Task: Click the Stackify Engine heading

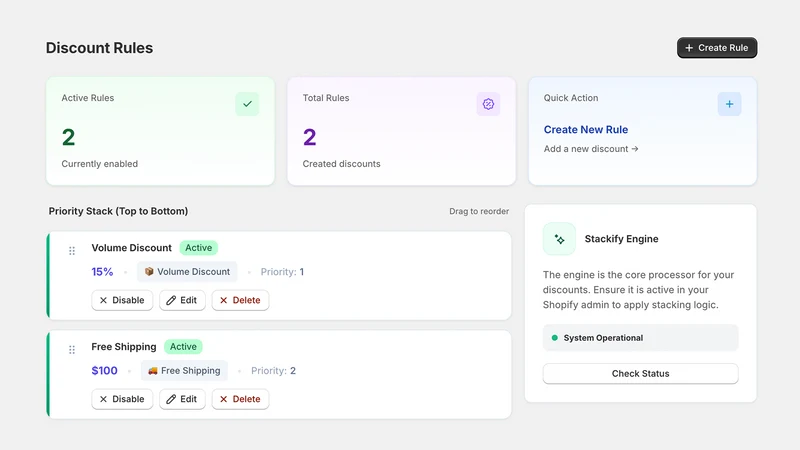Action: [x=621, y=239]
